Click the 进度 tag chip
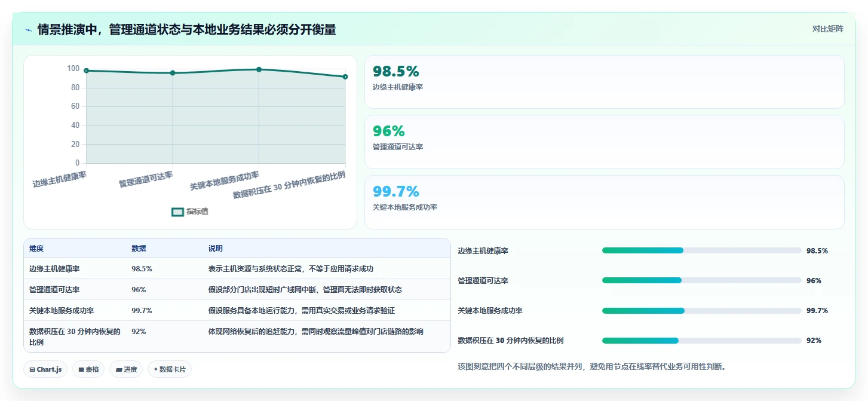This screenshot has width=868, height=401. [127, 369]
